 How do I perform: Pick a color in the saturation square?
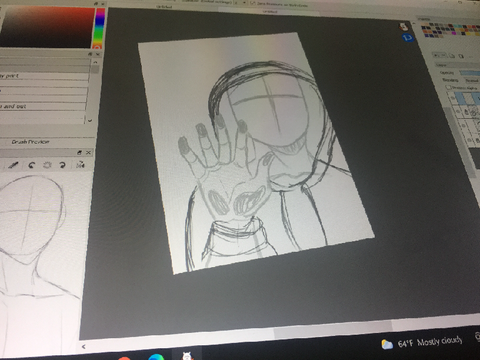tap(47, 27)
